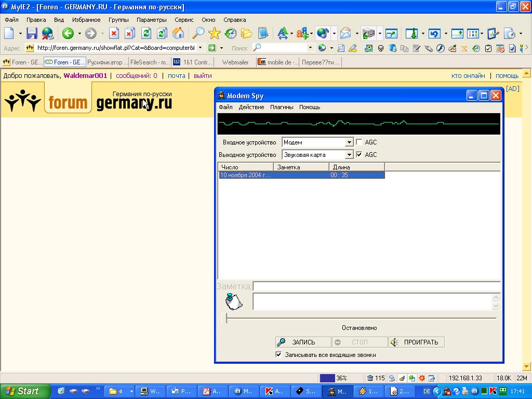This screenshot has width=532, height=399.
Task: Click the highlighter pen icon near search
Action: coord(353,48)
